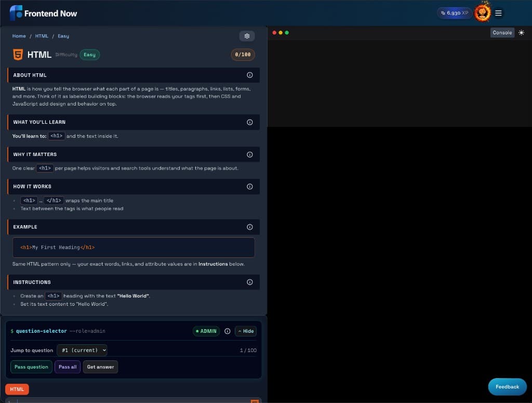Click the ABOUT HTML section header
The width and height of the screenshot is (532, 403).
134,75
